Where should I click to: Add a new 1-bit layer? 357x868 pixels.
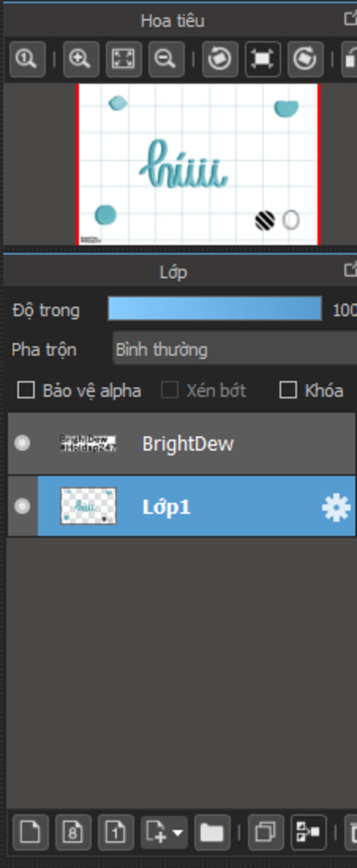[x=116, y=832]
